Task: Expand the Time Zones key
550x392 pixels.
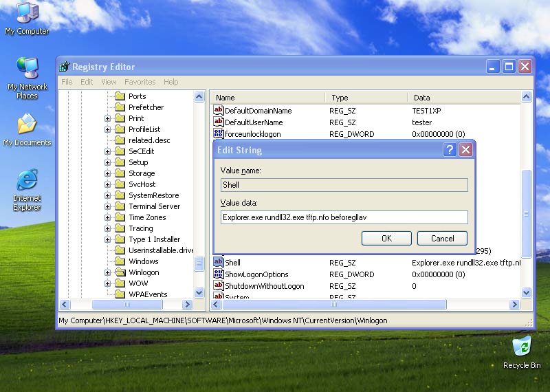Action: 108,217
